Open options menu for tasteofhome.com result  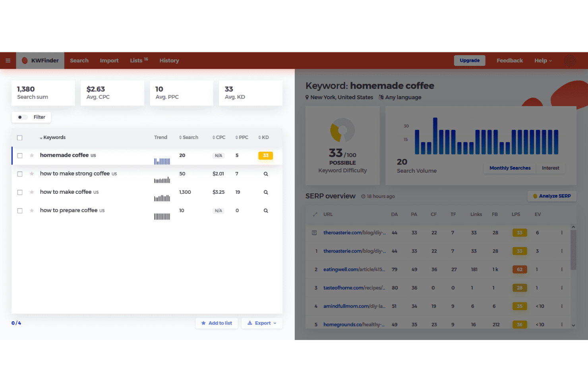click(x=562, y=288)
